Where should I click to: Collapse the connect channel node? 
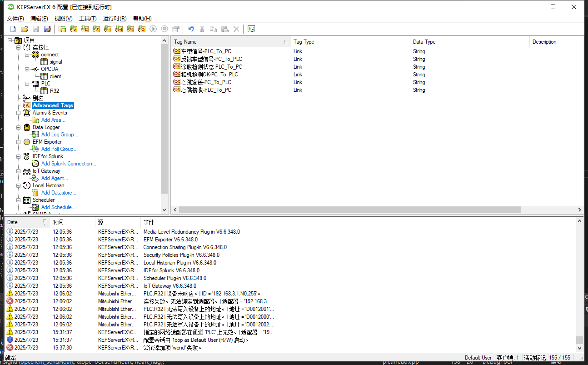click(x=27, y=55)
